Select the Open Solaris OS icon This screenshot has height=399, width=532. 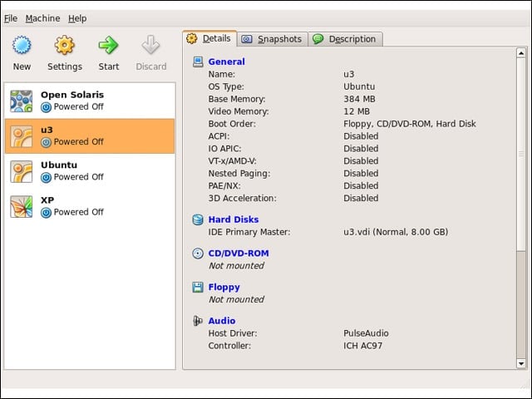pyautogui.click(x=22, y=101)
